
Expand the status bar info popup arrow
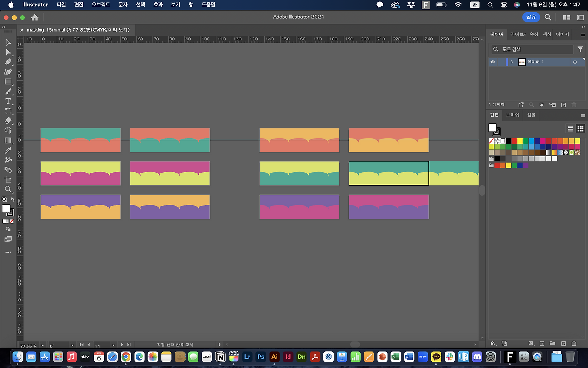click(x=220, y=345)
